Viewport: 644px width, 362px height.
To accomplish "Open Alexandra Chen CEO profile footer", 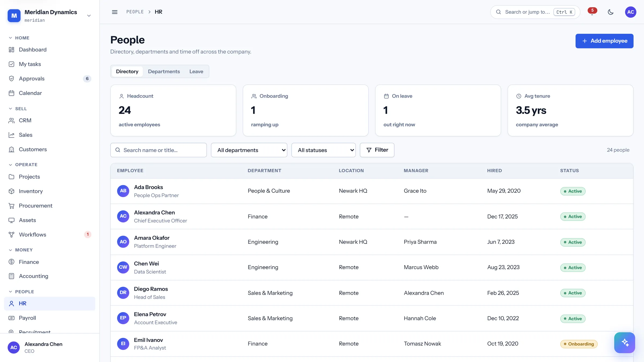I will coord(50,348).
